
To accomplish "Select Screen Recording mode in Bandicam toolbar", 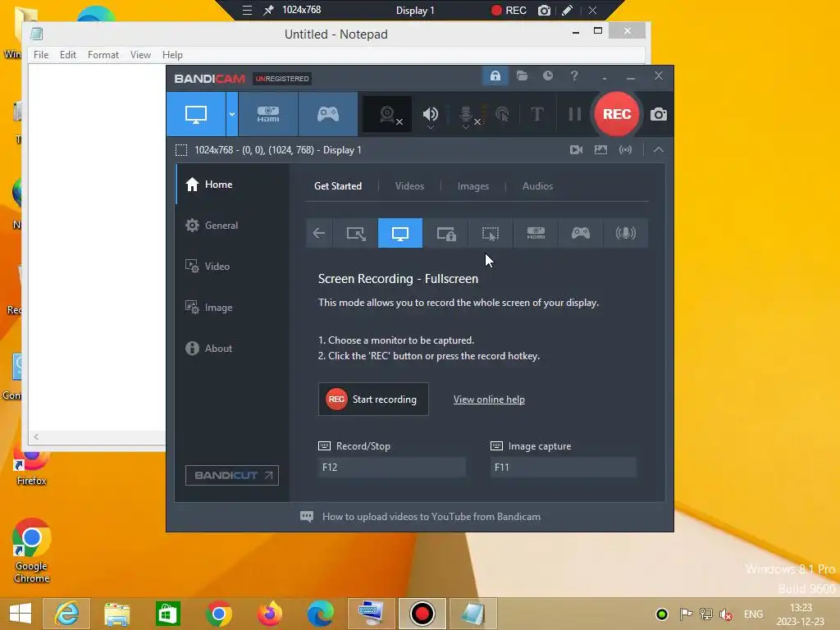I will 196,114.
